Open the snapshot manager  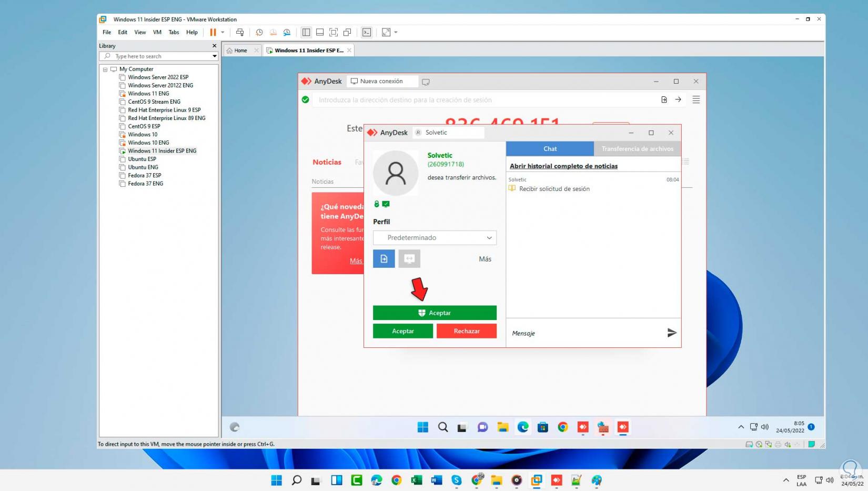[287, 32]
